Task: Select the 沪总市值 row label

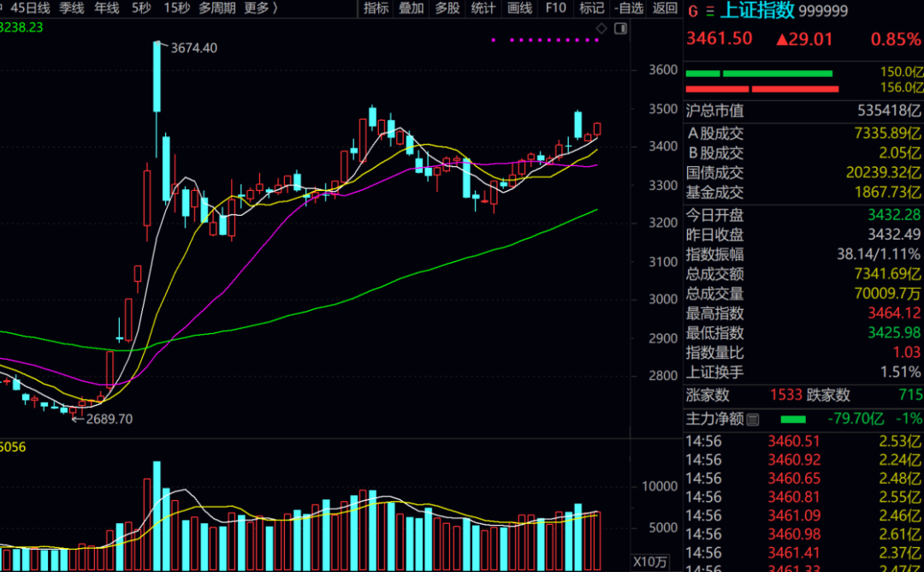Action: pos(714,110)
